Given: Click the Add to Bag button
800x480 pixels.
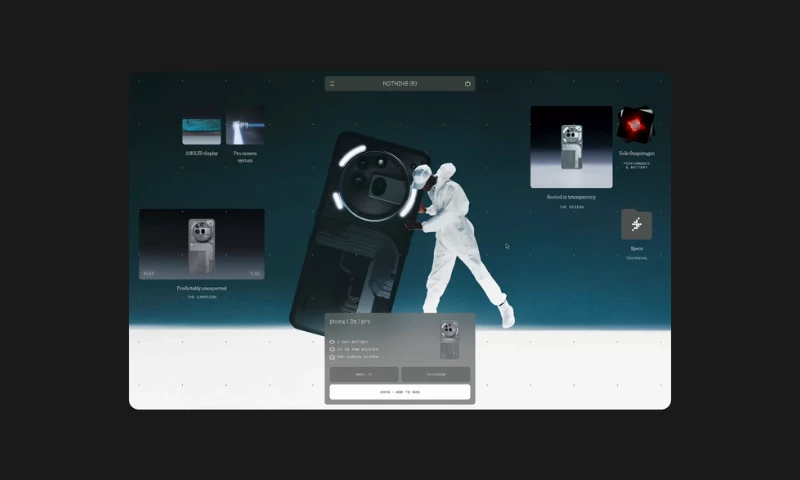Looking at the screenshot, I should point(400,392).
